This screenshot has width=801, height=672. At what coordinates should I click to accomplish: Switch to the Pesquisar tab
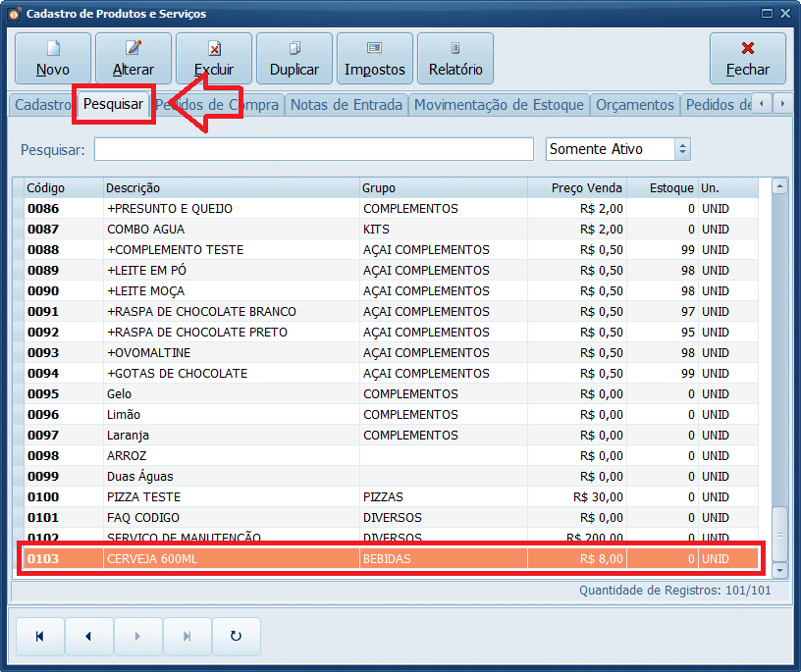point(113,104)
